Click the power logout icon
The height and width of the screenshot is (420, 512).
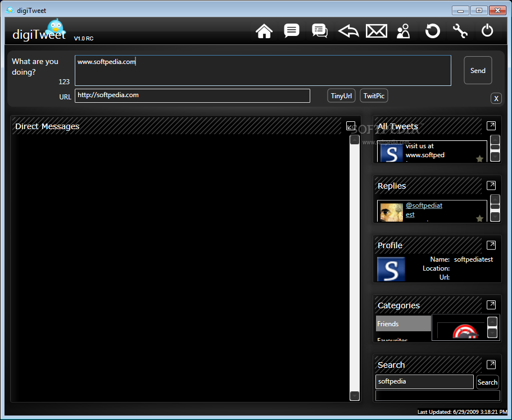(487, 30)
